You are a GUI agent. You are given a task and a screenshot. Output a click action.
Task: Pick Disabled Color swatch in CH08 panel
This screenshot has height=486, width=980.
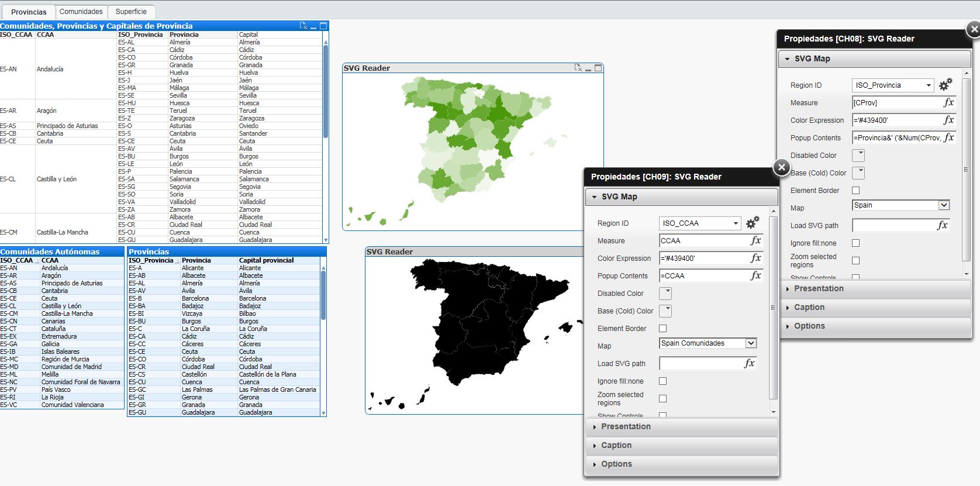click(858, 155)
